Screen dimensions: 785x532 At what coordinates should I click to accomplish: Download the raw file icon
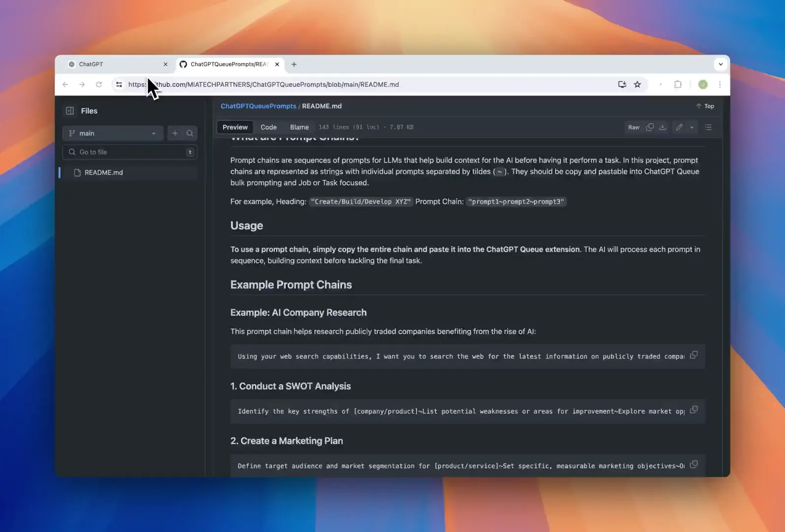663,127
